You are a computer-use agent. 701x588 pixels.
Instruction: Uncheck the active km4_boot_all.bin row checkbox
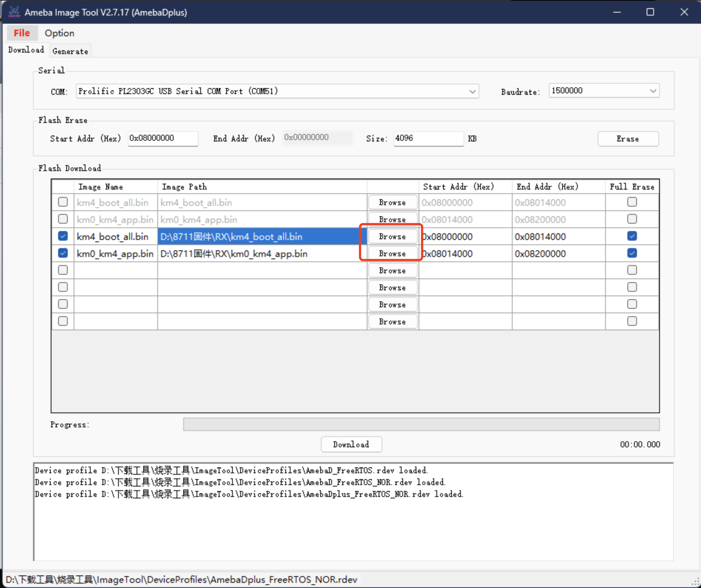coord(63,236)
